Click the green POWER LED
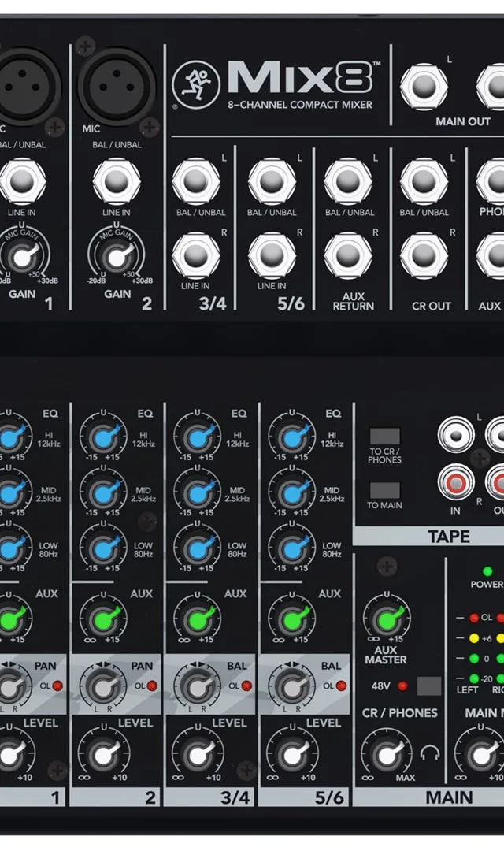504x851 pixels. coord(487,571)
